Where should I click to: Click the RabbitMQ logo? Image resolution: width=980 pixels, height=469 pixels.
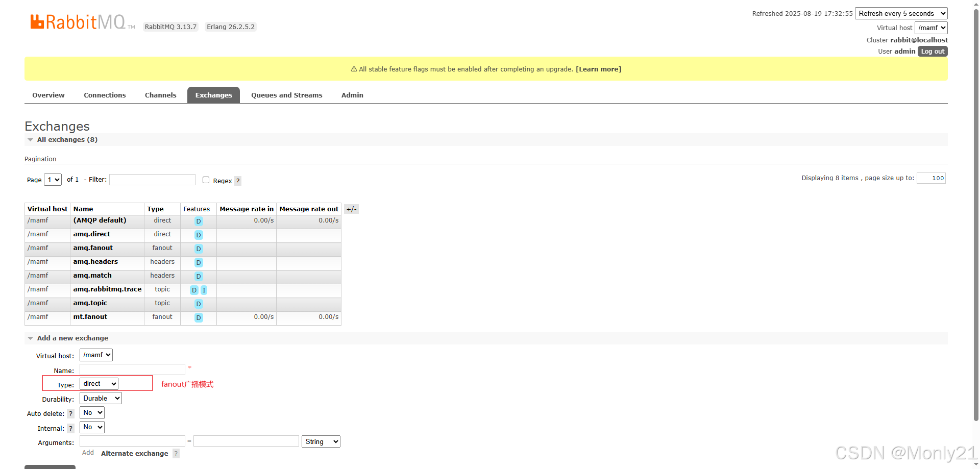(82, 22)
